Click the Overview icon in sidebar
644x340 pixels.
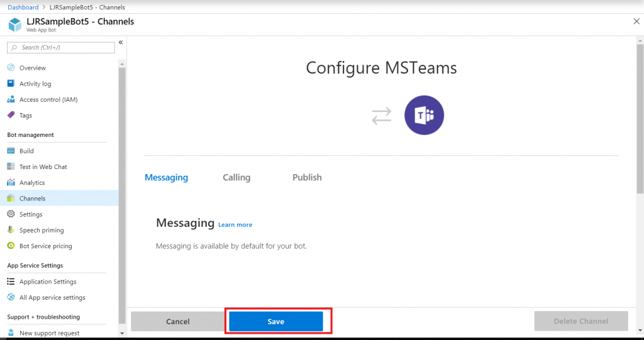coord(11,68)
